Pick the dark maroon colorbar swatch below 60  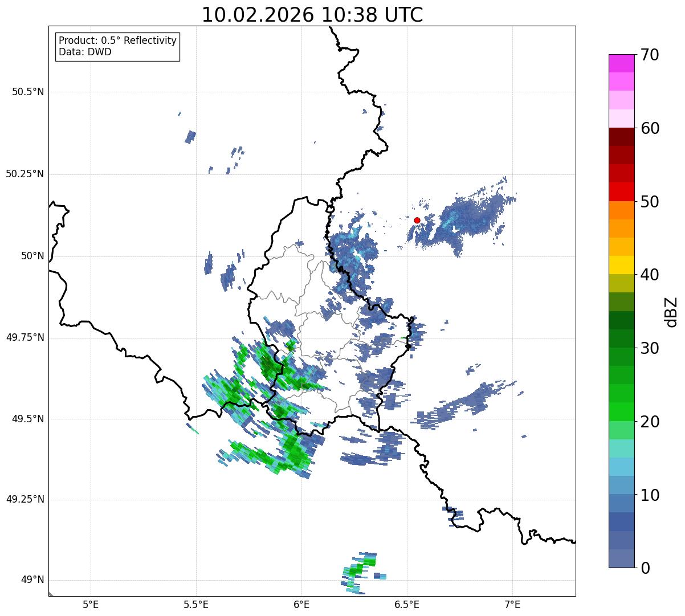tap(621, 137)
